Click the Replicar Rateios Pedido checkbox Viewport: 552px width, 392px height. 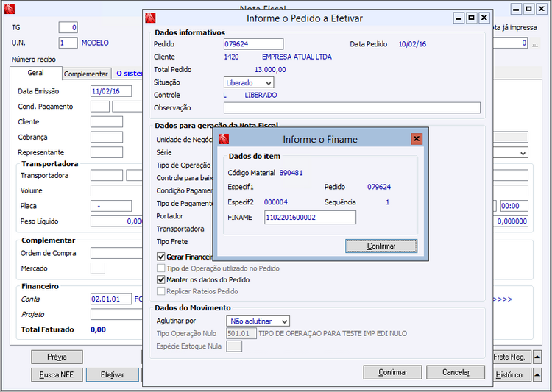click(161, 291)
